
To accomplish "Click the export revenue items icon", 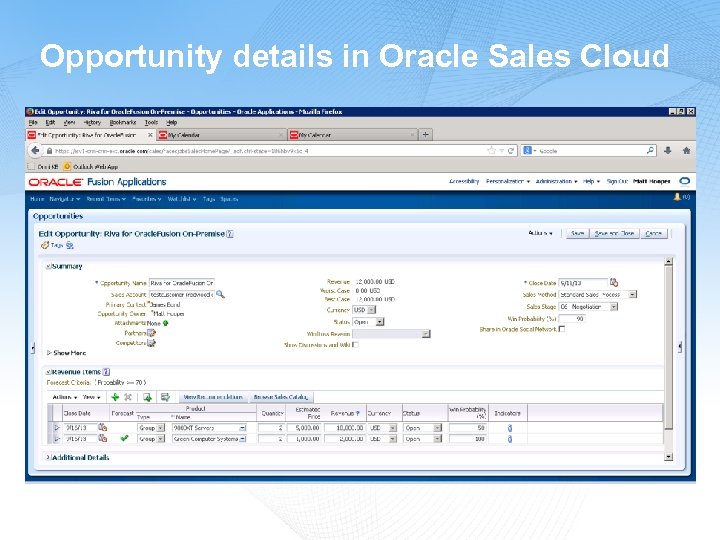I will click(x=147, y=397).
